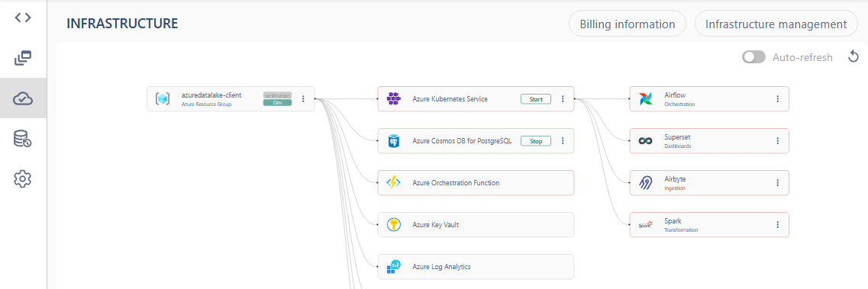This screenshot has width=868, height=289.
Task: Click the Spark logo icon
Action: tap(645, 225)
